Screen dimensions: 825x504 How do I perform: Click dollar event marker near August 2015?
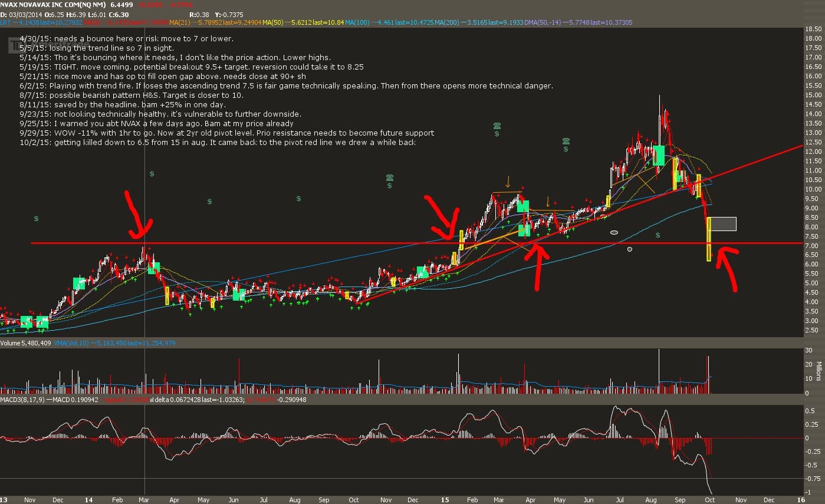(658, 235)
